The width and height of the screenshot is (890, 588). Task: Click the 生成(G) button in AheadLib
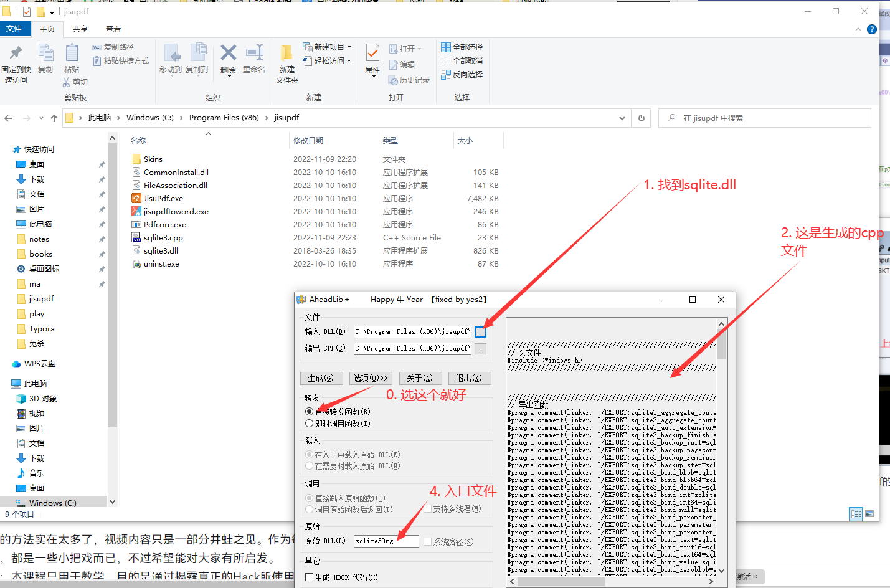(321, 378)
